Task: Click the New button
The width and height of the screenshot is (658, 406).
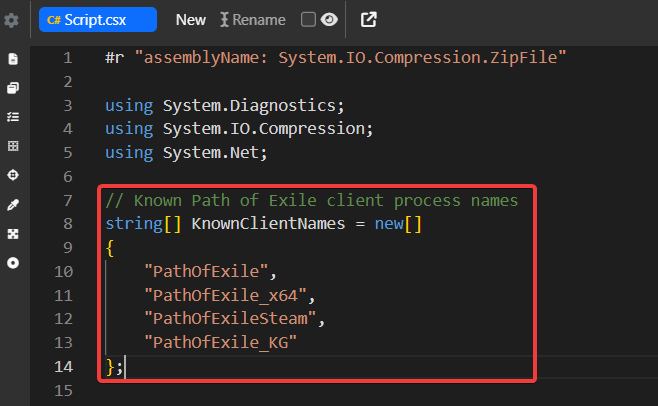Action: 191,20
